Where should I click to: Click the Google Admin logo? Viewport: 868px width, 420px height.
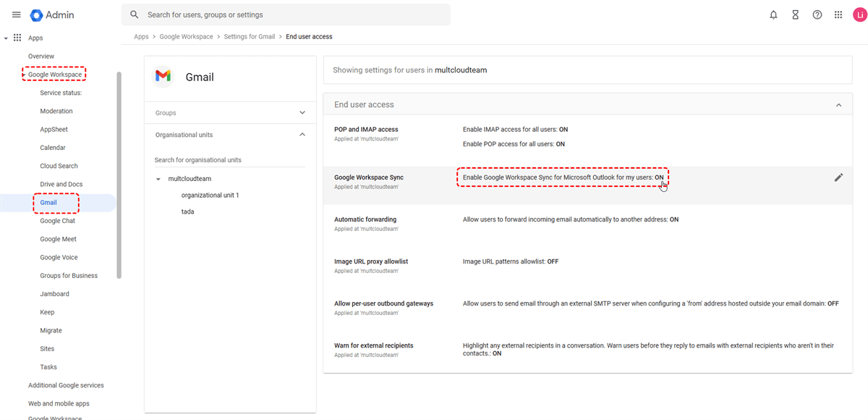[x=52, y=14]
